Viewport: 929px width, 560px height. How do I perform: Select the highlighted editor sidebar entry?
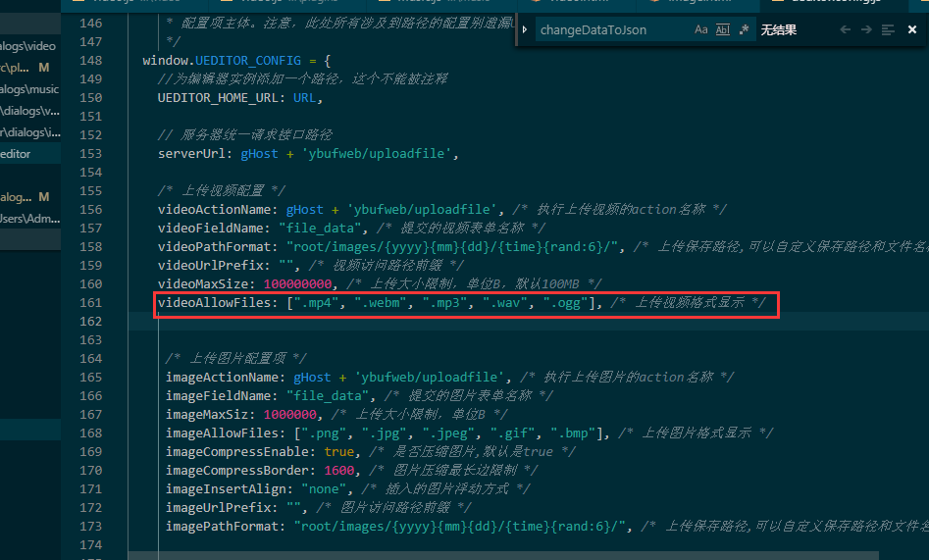pos(30,153)
